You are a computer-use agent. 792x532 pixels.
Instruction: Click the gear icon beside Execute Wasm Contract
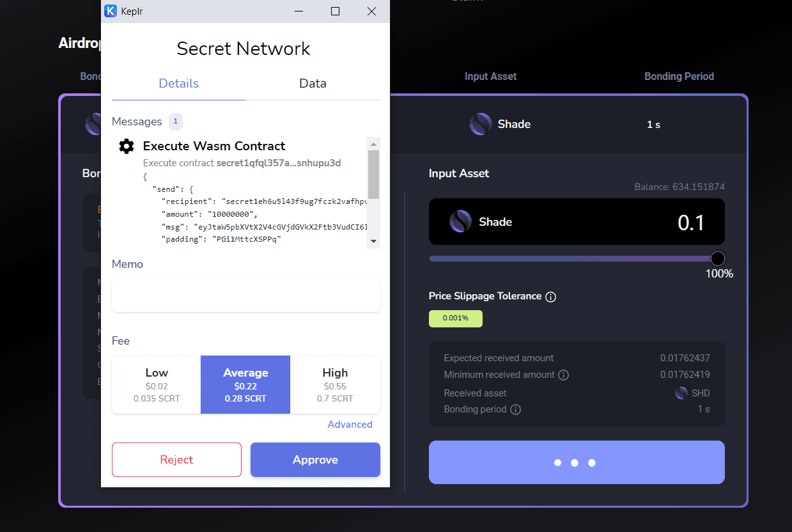point(127,146)
